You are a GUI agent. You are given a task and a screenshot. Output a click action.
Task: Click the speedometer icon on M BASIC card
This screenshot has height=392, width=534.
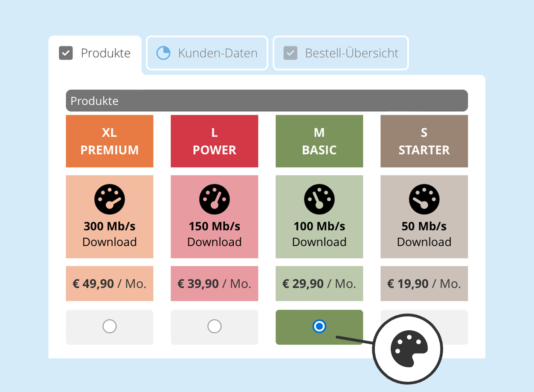click(319, 199)
